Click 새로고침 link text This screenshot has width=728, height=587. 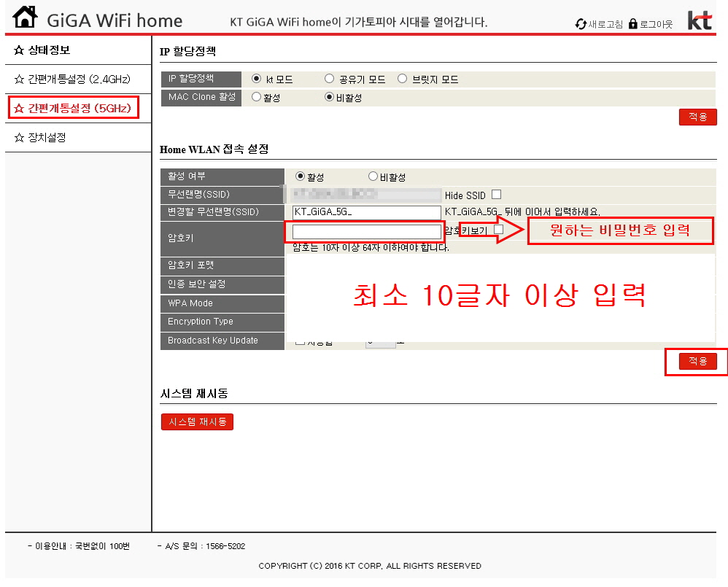coord(605,24)
